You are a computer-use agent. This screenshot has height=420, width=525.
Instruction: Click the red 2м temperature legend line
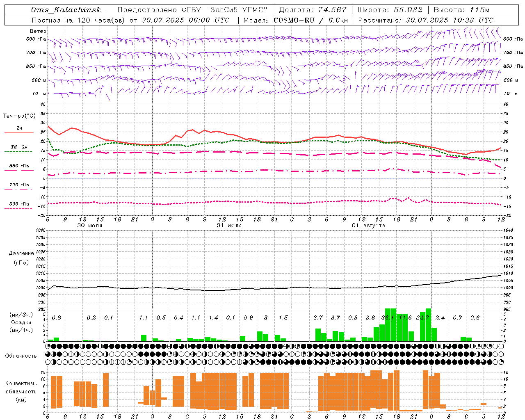coord(19,132)
